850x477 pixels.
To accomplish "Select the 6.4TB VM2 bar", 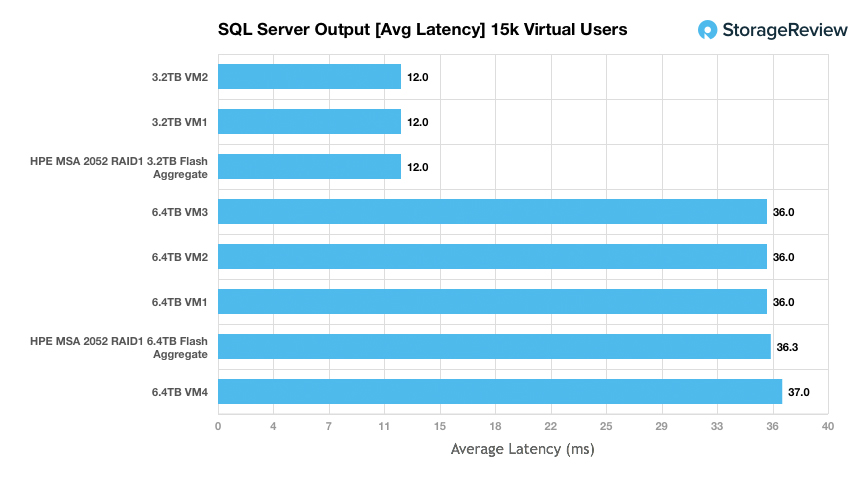I will click(x=493, y=256).
